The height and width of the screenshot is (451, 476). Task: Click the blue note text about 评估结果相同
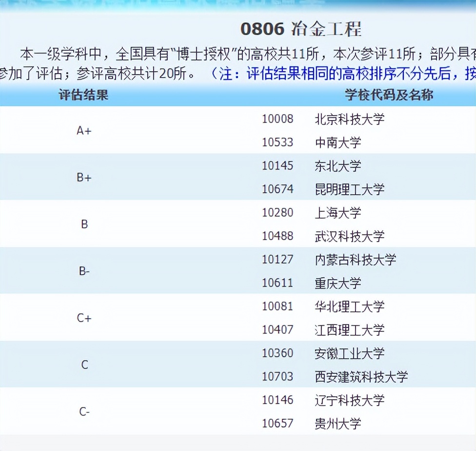pyautogui.click(x=343, y=74)
